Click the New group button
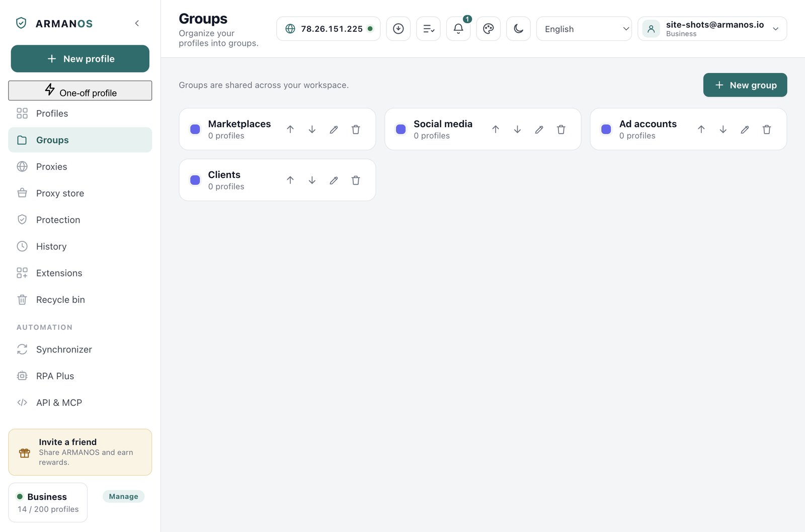Image resolution: width=805 pixels, height=532 pixels. tap(745, 85)
